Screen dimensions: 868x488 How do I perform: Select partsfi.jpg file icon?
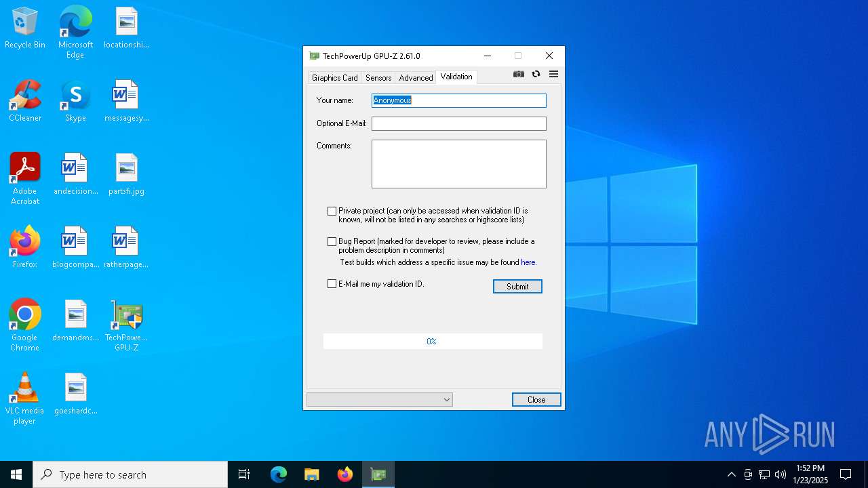126,175
